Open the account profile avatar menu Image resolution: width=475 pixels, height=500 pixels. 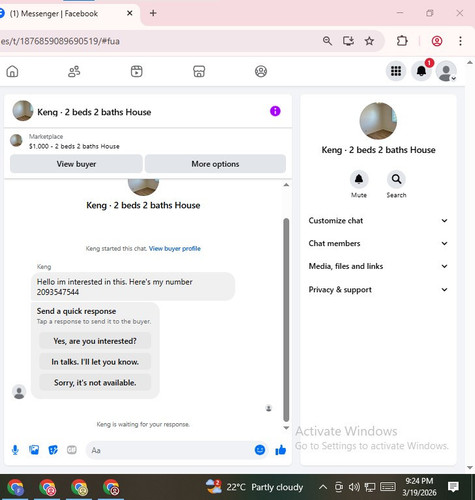click(x=446, y=71)
